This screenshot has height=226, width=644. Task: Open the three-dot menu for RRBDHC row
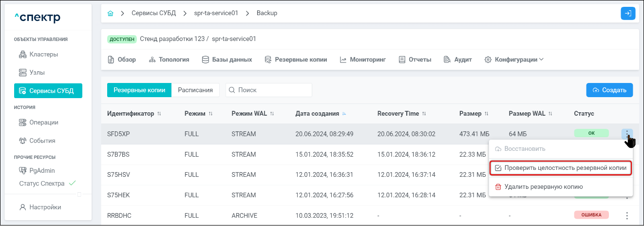627,215
